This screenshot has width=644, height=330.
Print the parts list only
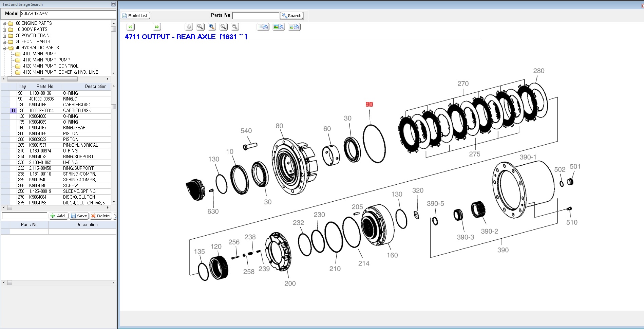point(263,27)
